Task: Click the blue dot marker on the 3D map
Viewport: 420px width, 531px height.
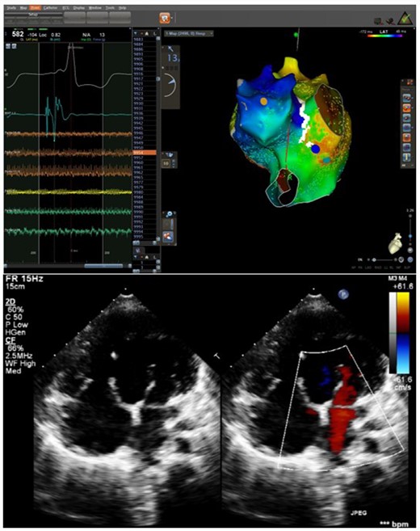Action: (x=316, y=149)
